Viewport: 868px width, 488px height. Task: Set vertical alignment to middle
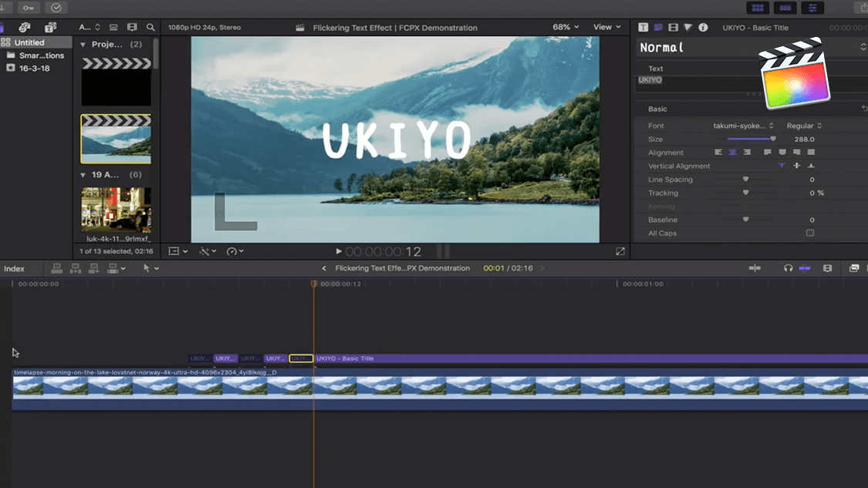(796, 166)
